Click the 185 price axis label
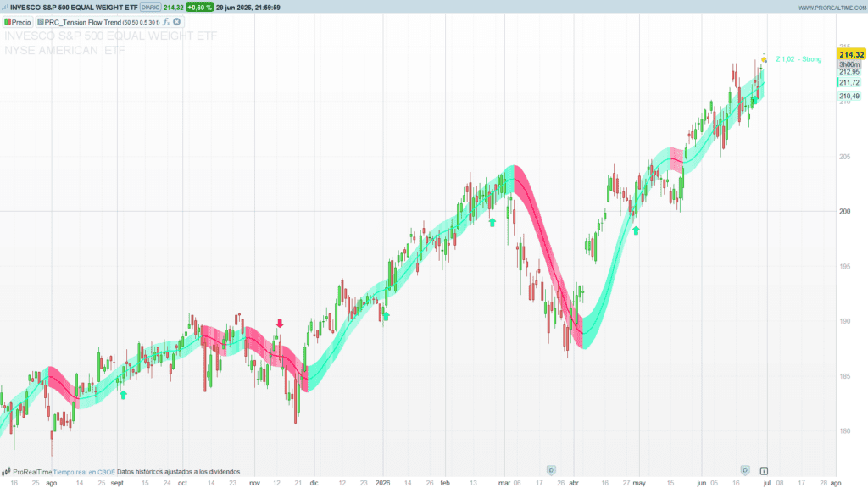 pyautogui.click(x=845, y=376)
